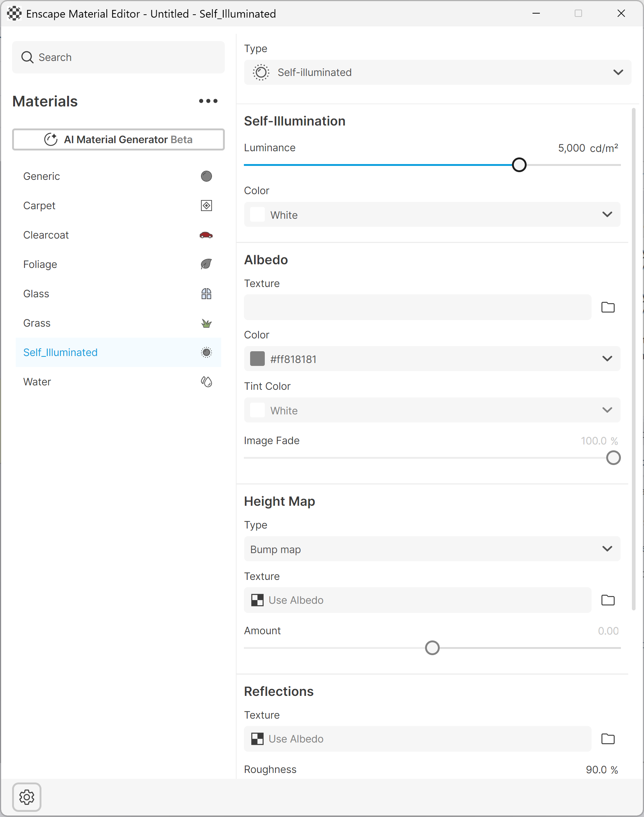Select the Clearcoat material

(118, 235)
